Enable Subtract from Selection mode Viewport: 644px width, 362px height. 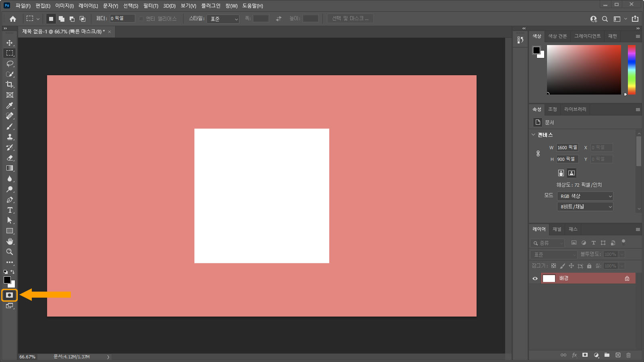(x=72, y=19)
